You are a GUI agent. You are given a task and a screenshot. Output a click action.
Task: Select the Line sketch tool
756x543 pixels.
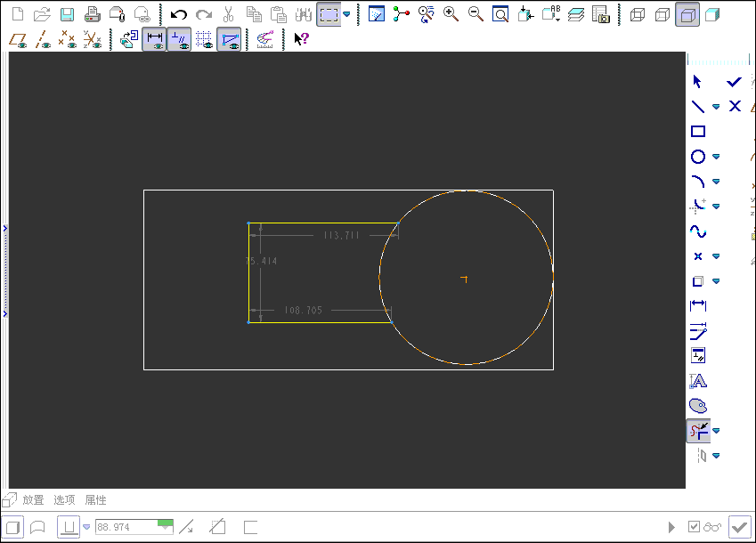698,107
